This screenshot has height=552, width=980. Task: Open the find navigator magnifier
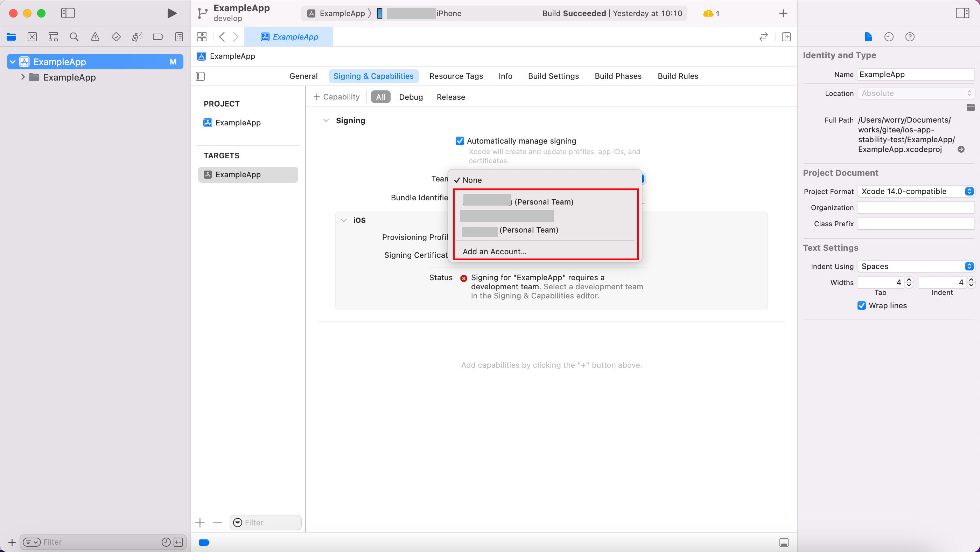74,37
